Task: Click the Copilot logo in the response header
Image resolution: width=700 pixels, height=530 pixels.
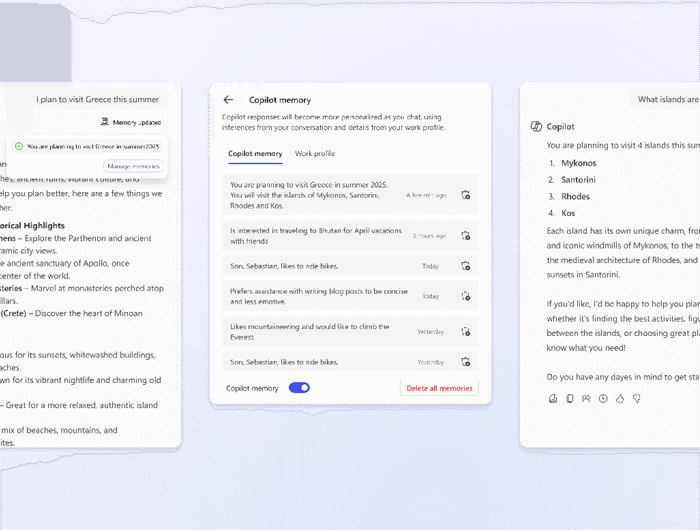Action: [x=537, y=126]
